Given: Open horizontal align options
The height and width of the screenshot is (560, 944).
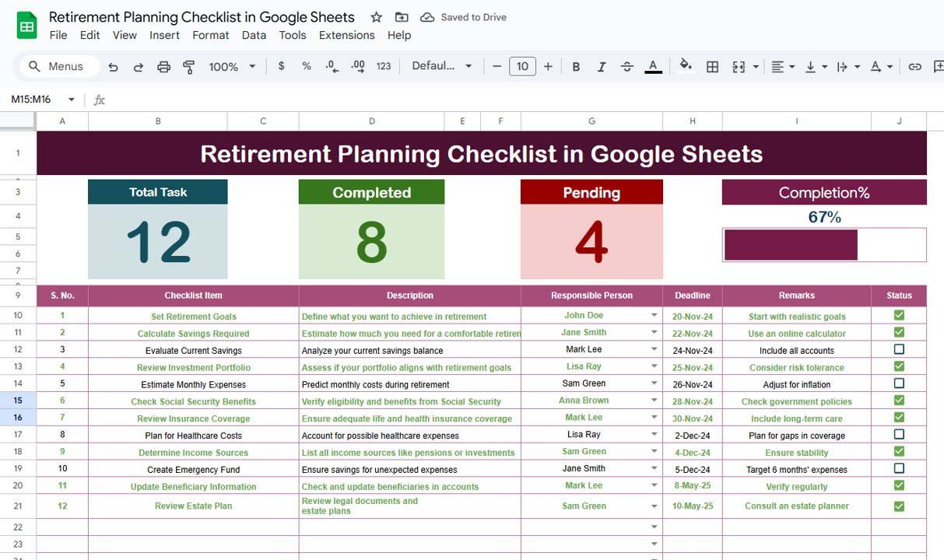Looking at the screenshot, I should click(782, 67).
